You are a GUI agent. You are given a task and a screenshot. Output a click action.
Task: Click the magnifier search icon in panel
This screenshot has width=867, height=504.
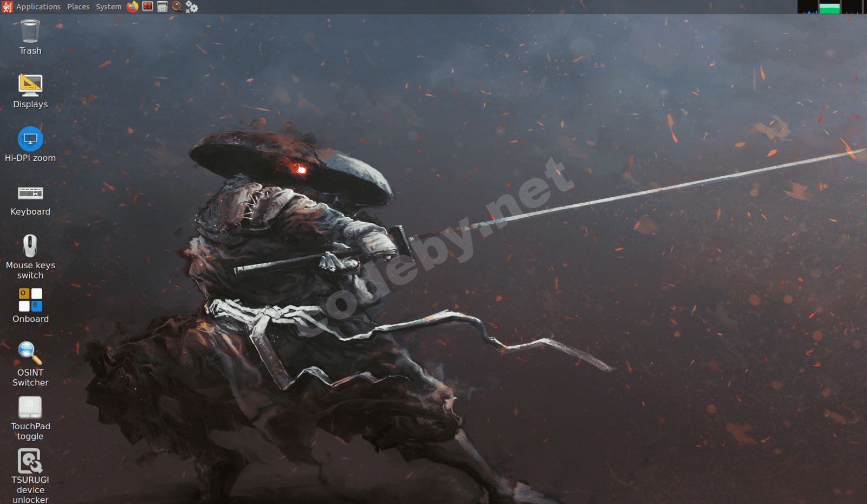(177, 7)
